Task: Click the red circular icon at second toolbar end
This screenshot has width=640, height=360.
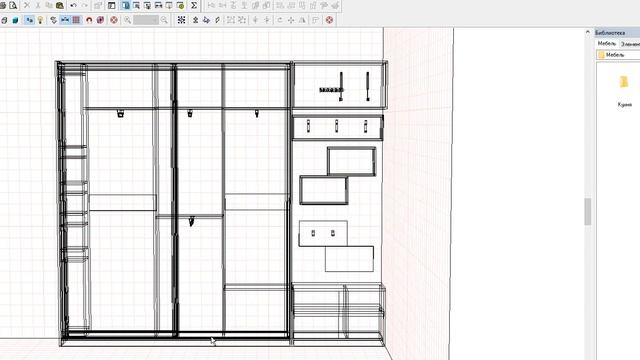Action: coord(329,20)
